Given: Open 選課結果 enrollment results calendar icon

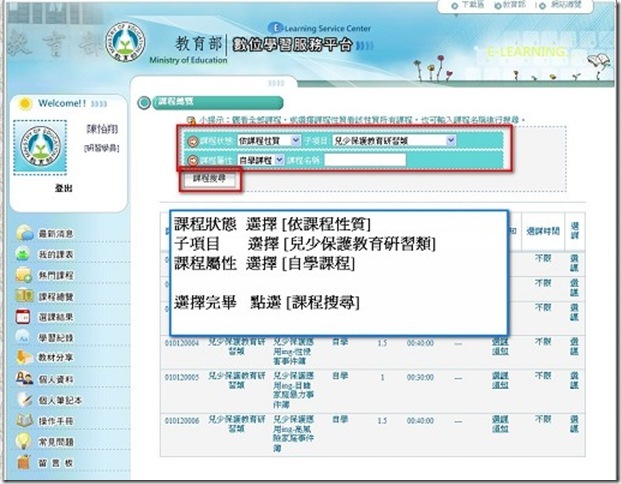Looking at the screenshot, I should (x=23, y=316).
